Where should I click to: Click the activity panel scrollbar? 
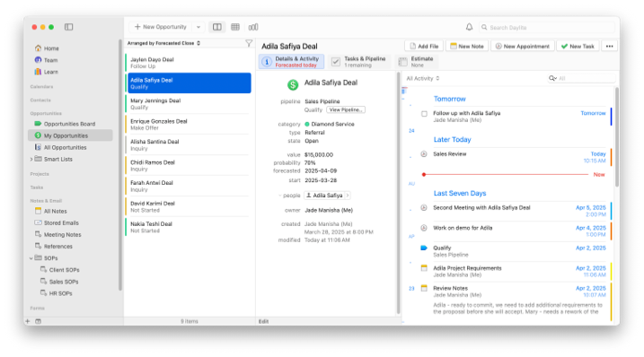tap(617, 137)
